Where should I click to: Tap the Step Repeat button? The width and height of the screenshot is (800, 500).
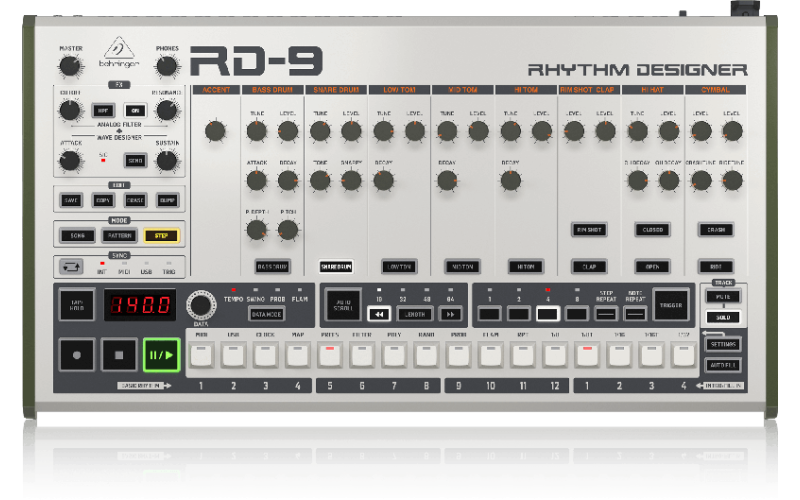[606, 314]
